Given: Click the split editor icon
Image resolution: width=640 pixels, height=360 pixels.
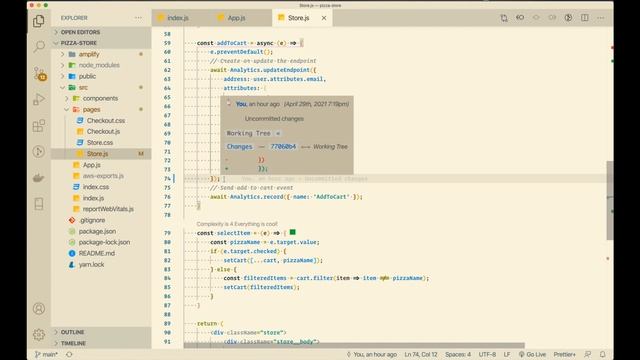Looking at the screenshot, I should tap(584, 18).
